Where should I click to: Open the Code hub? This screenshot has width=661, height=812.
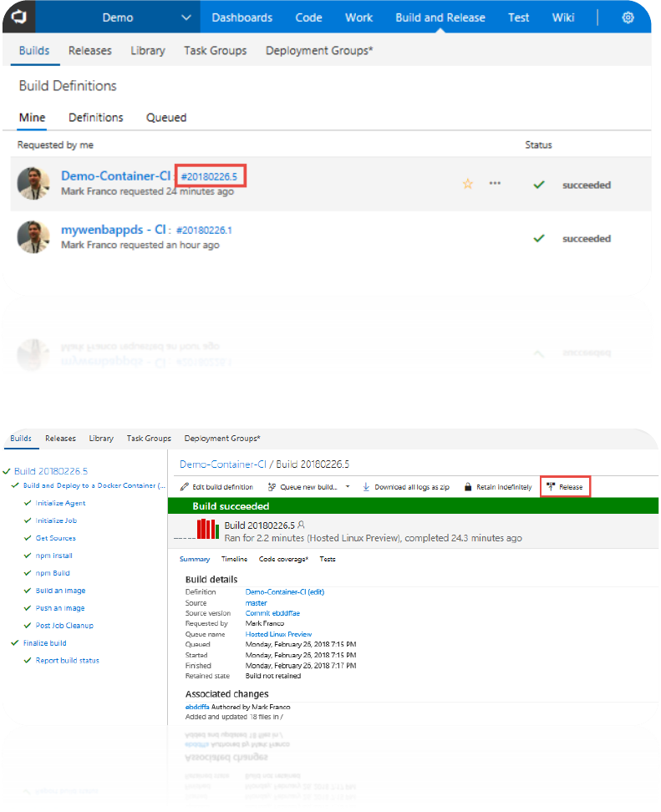(308, 18)
